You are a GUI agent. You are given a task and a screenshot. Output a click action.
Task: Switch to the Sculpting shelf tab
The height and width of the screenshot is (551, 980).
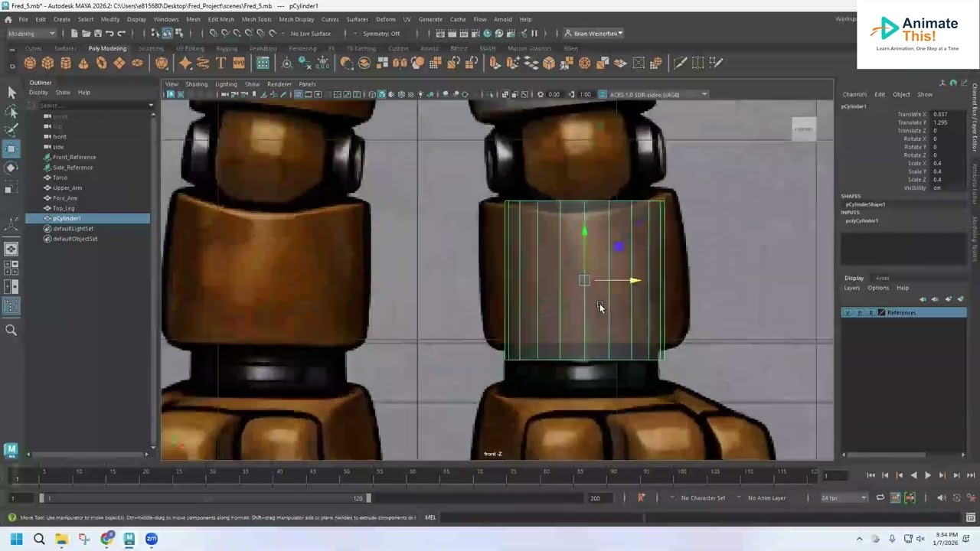[151, 48]
